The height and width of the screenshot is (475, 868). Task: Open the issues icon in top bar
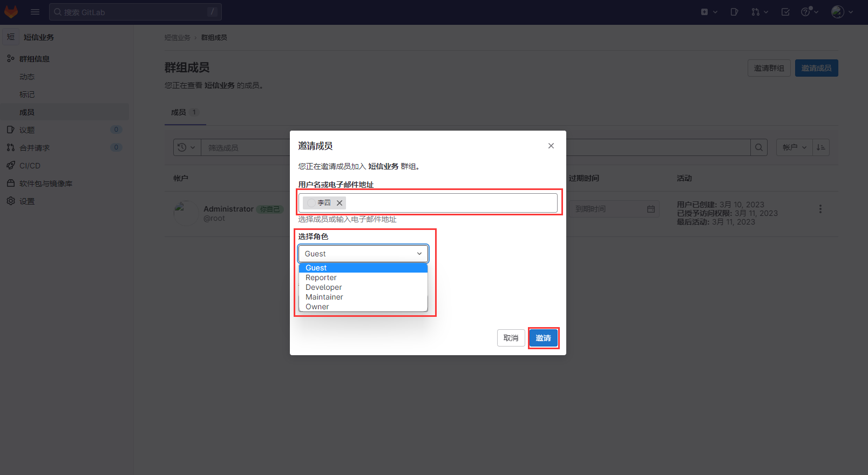point(734,12)
